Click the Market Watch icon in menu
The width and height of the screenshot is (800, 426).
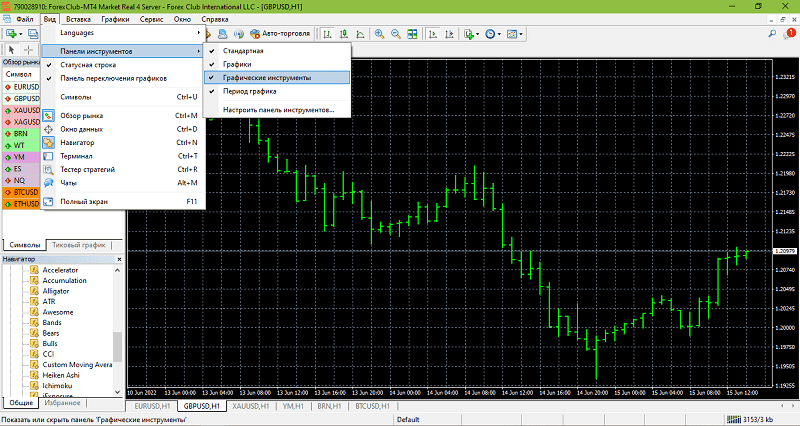48,116
